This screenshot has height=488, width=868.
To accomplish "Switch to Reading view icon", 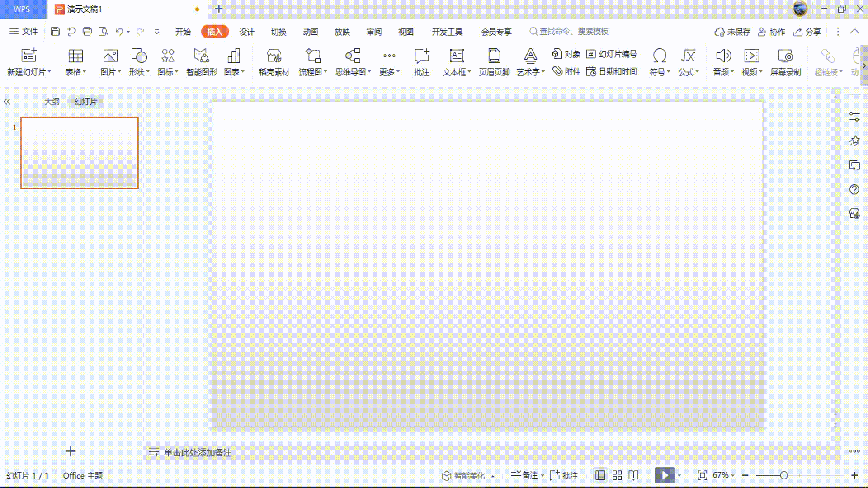I will tap(633, 475).
